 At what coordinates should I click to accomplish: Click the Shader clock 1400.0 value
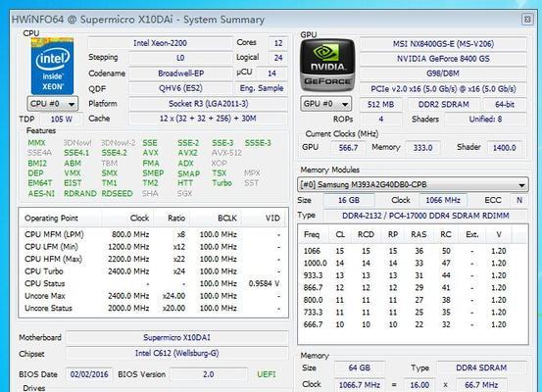pos(505,148)
